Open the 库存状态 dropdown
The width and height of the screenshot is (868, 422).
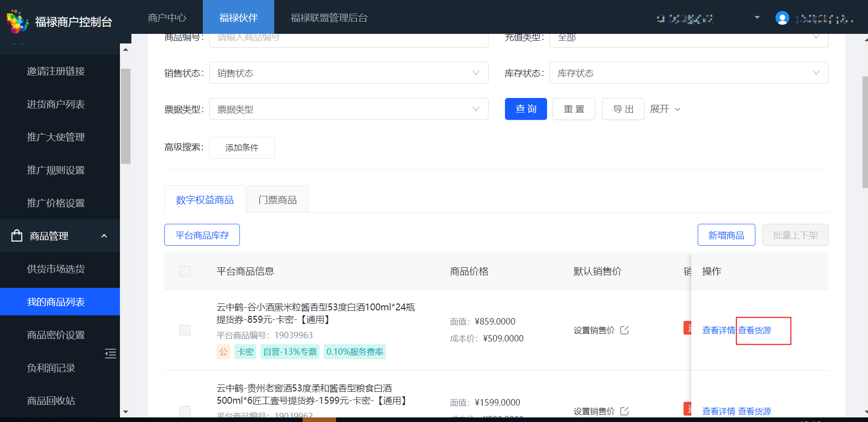[x=689, y=73]
